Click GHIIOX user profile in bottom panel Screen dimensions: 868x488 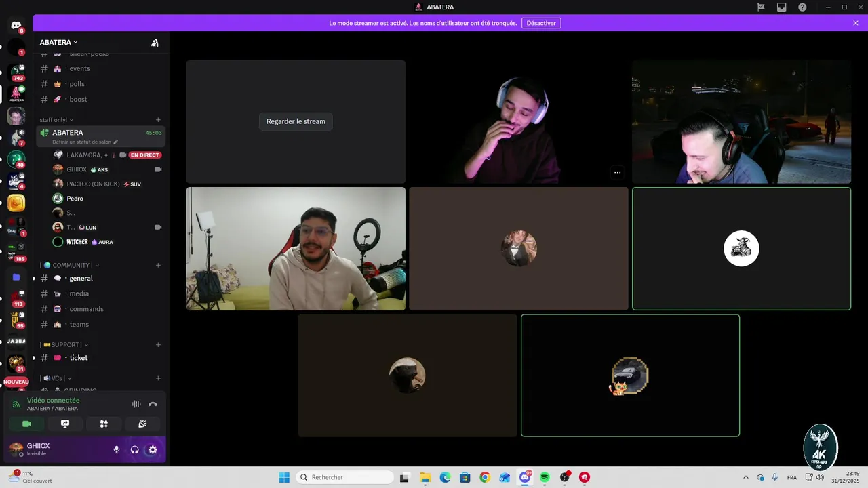(x=57, y=449)
